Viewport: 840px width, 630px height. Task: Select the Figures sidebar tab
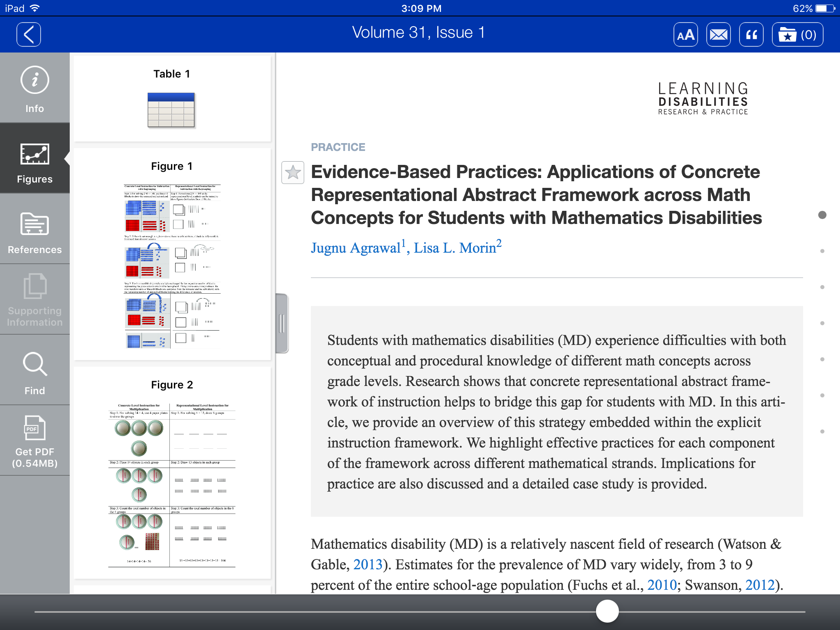coord(35,162)
